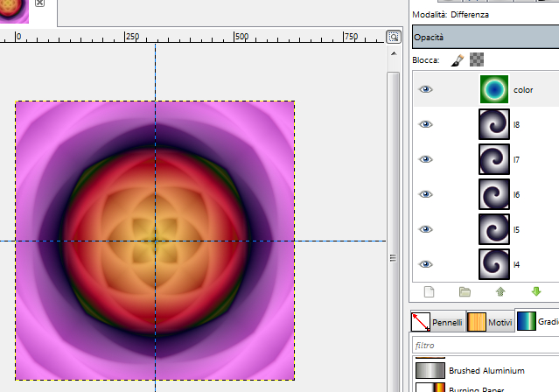Screen dimensions: 559x392
Task: Hide the l8 layer via eye icon
Action: [425, 124]
